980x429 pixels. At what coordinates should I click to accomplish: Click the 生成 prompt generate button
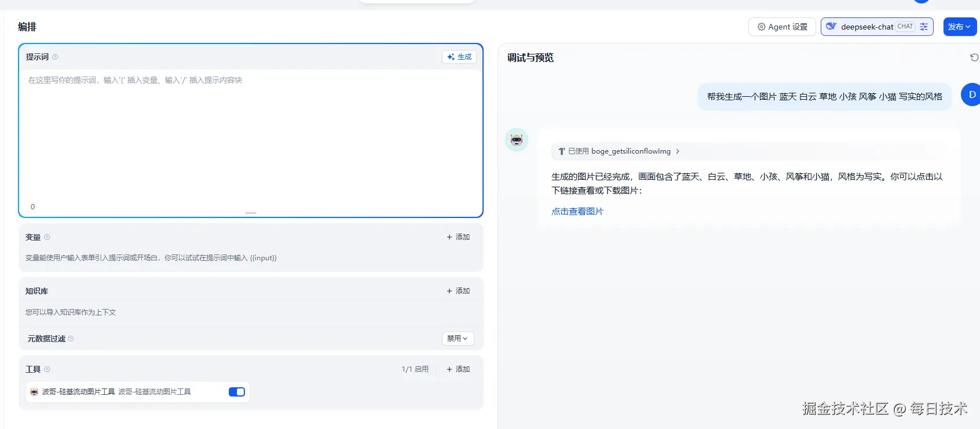coord(459,57)
